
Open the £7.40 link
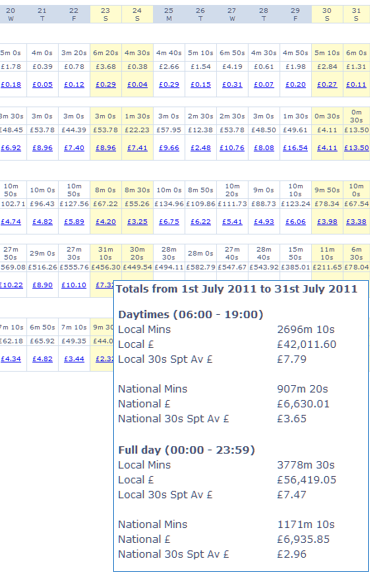[74, 148]
